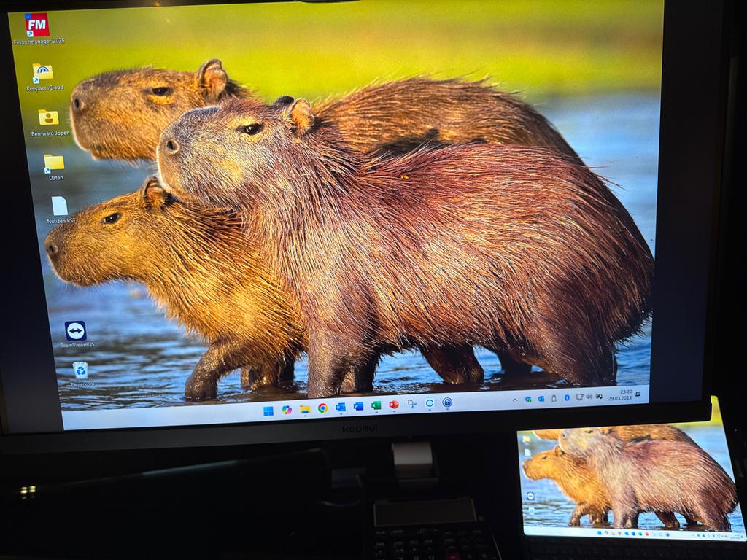Open the Keepass Cloud folder shortcut
The height and width of the screenshot is (560, 747).
click(x=43, y=73)
